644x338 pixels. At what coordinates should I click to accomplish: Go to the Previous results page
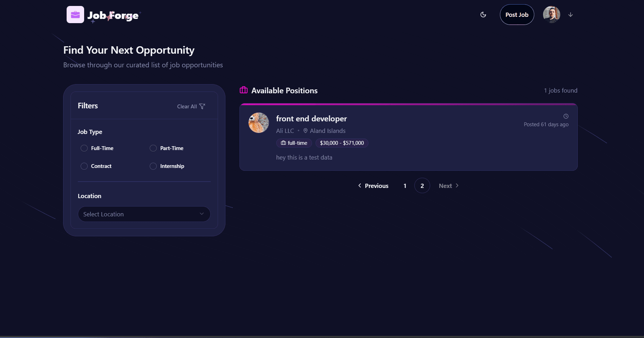pyautogui.click(x=373, y=186)
